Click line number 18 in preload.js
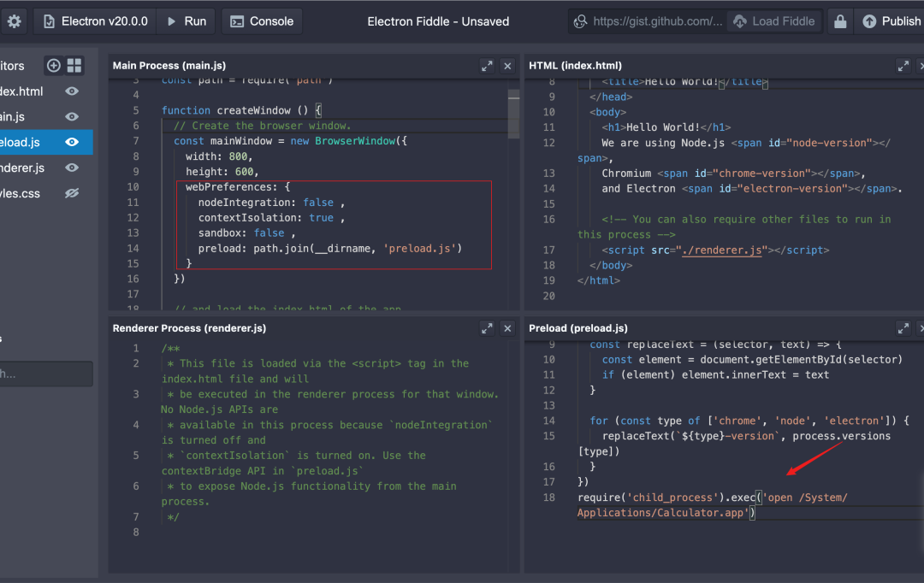Viewport: 924px width, 583px height. coord(548,498)
